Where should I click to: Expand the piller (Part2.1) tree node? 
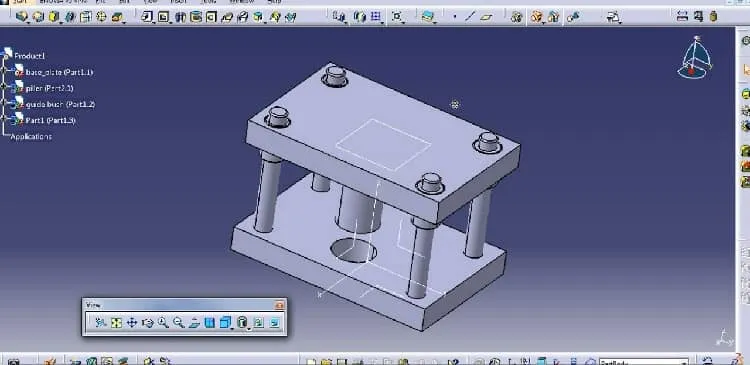tap(4, 87)
